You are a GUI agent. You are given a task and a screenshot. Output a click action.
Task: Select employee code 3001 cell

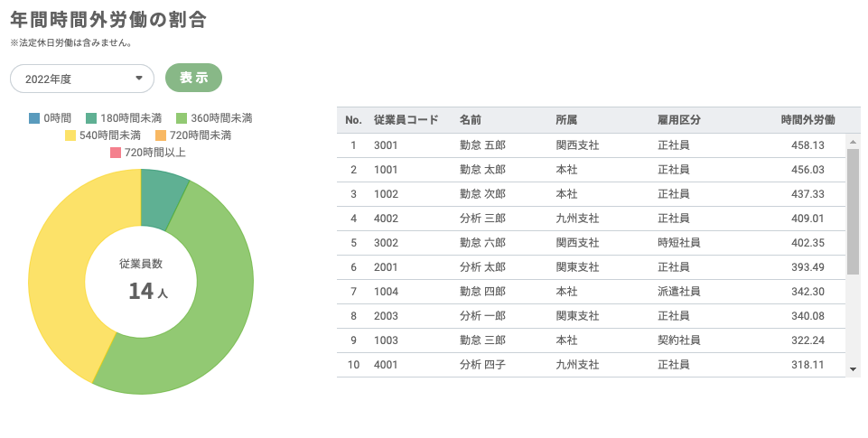click(x=386, y=145)
